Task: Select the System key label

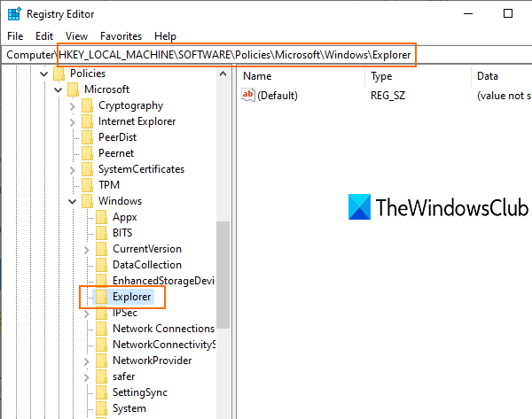Action: [129, 408]
